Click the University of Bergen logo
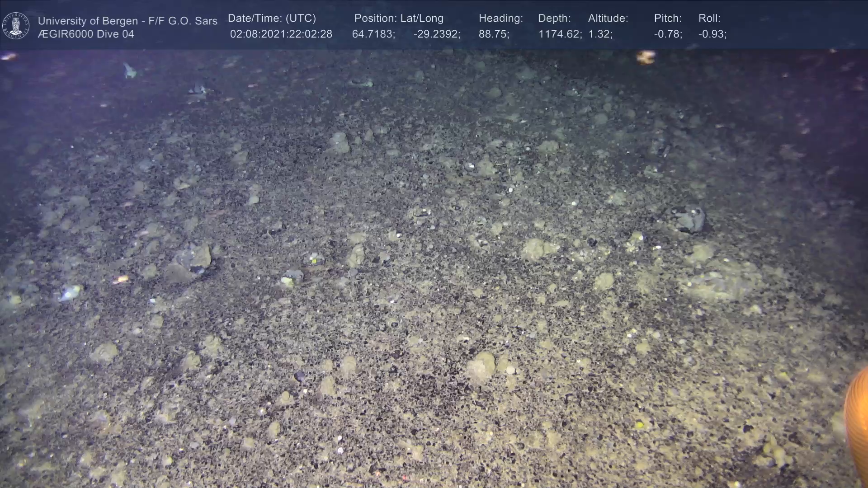The height and width of the screenshot is (488, 868). coord(16,26)
